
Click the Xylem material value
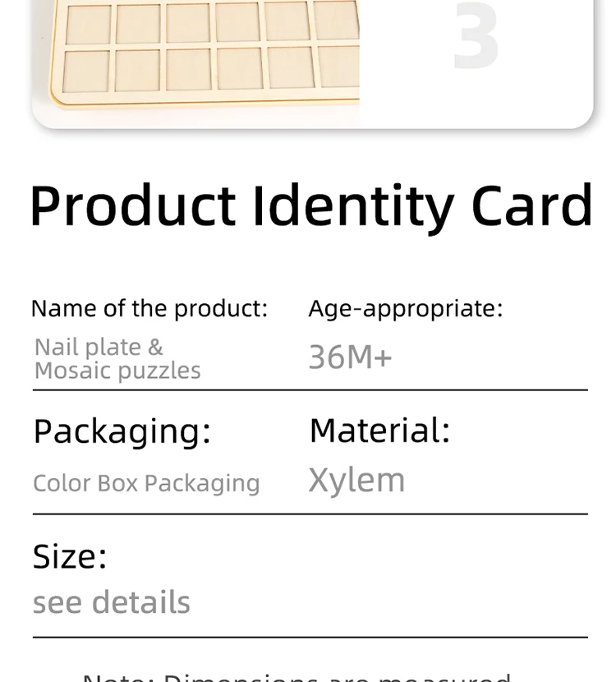356,481
